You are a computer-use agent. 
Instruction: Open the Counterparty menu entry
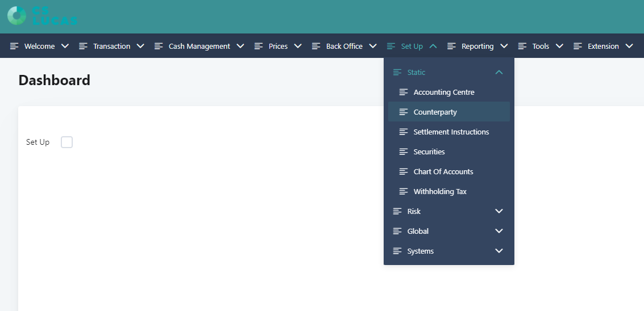click(x=435, y=112)
